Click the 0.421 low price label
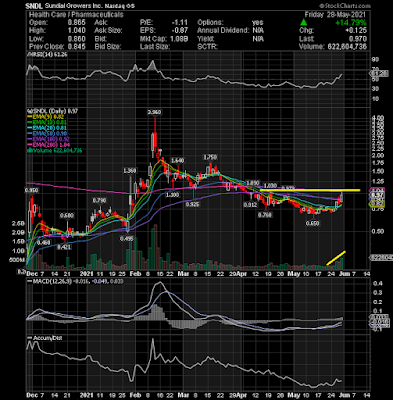Image resolution: width=393 pixels, height=400 pixels. 64,247
